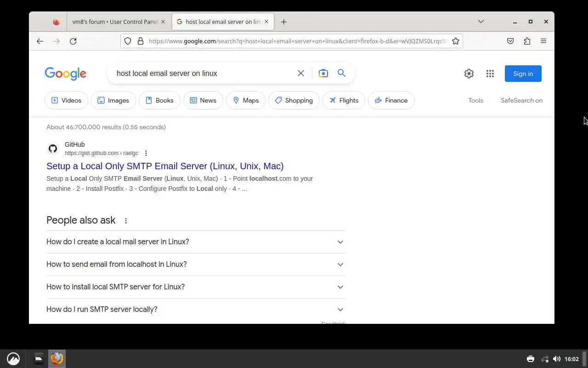Open the search Tools options
The image size is (588, 368).
pos(475,100)
